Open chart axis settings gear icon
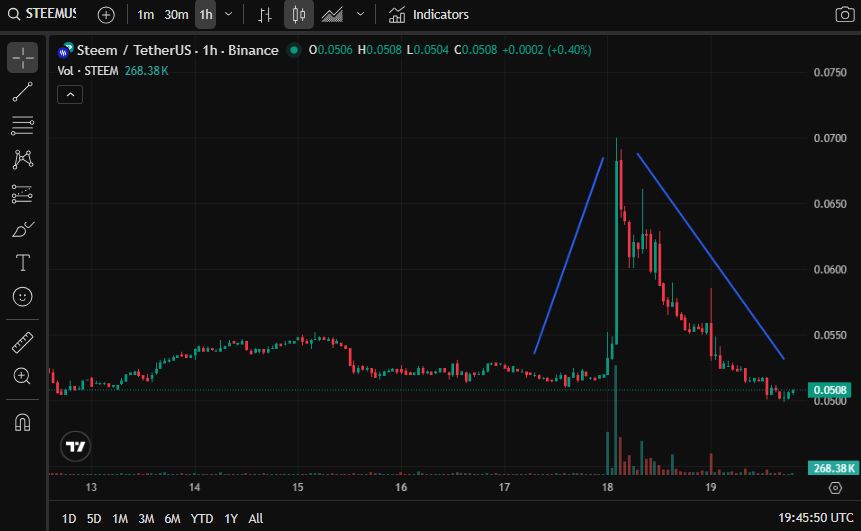Screen dimensions: 861x531 click(x=835, y=488)
